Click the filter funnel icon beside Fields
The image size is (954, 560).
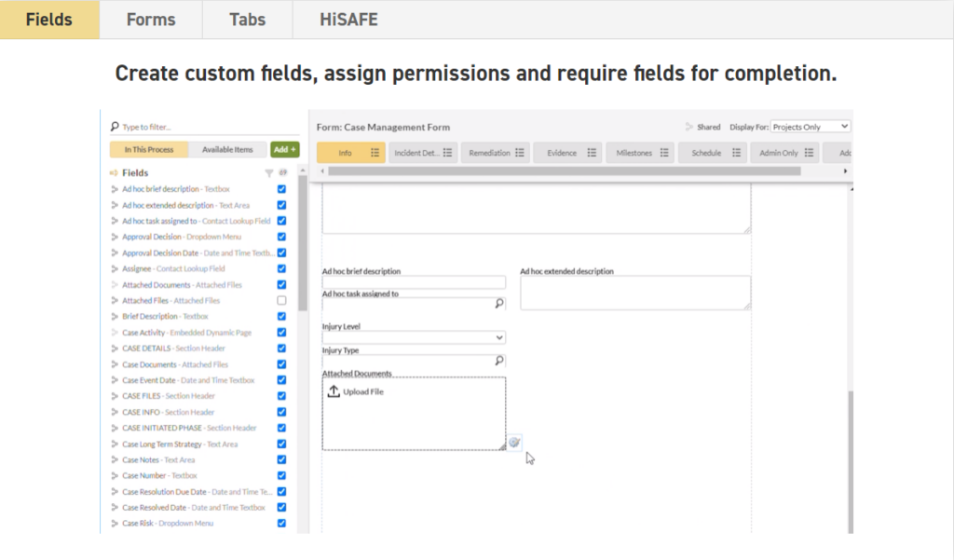point(269,173)
